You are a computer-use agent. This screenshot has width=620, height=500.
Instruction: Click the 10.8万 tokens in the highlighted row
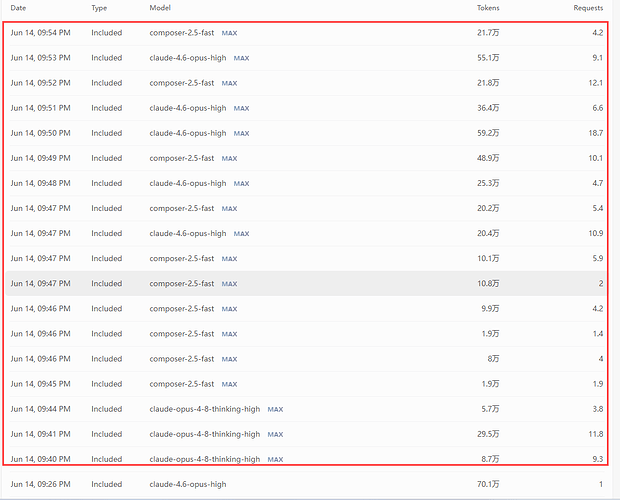488,283
